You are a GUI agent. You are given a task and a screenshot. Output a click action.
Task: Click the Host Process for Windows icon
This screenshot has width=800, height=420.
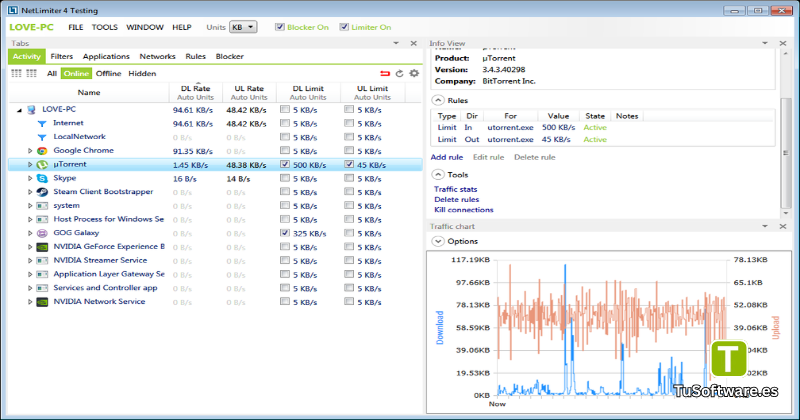[x=42, y=220]
